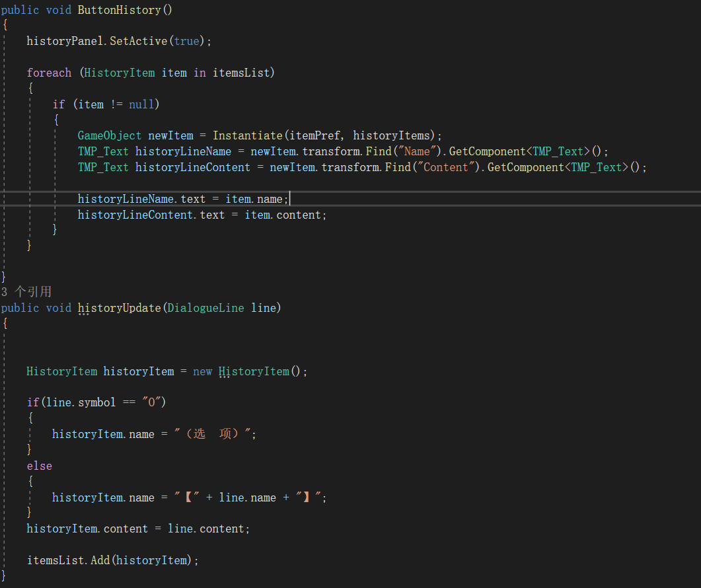The image size is (701, 588).
Task: Click 'itemPref' argument in Instantiate
Action: (314, 135)
